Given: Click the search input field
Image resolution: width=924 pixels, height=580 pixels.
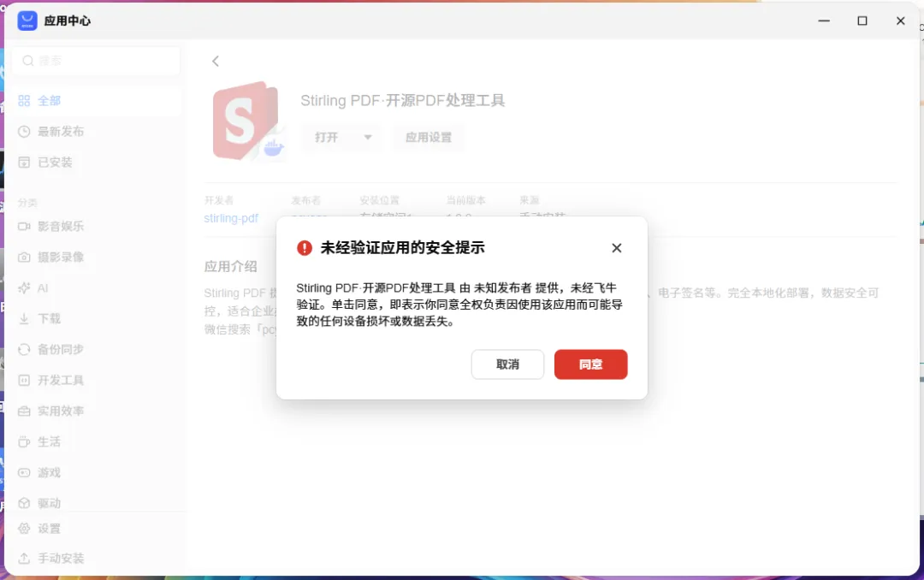Looking at the screenshot, I should (x=96, y=61).
